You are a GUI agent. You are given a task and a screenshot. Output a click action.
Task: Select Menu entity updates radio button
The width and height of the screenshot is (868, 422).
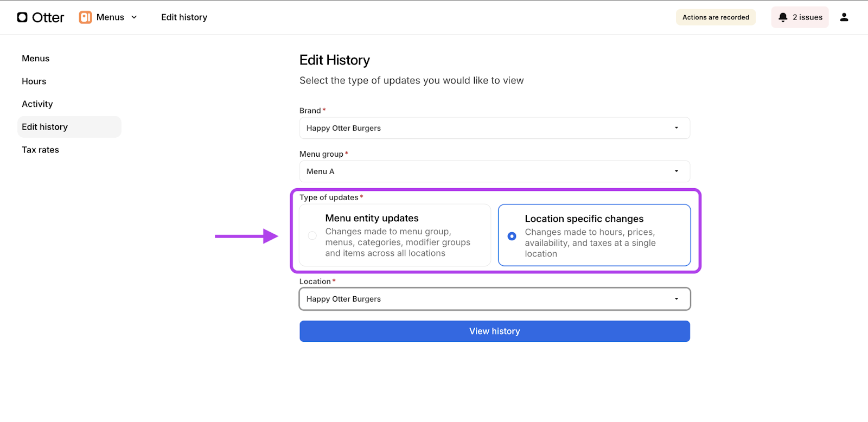click(x=312, y=235)
